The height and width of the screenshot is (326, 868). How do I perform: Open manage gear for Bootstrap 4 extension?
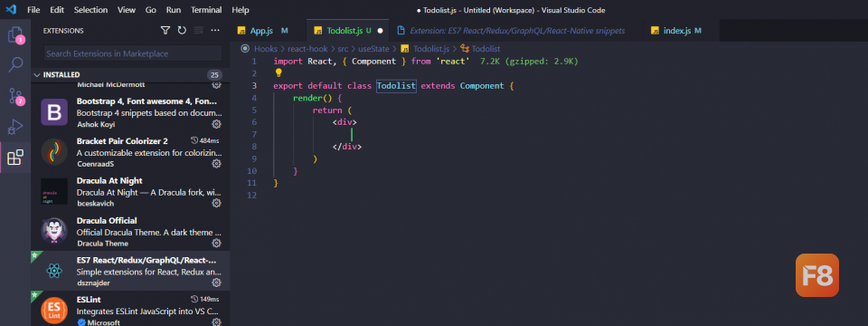pos(216,124)
